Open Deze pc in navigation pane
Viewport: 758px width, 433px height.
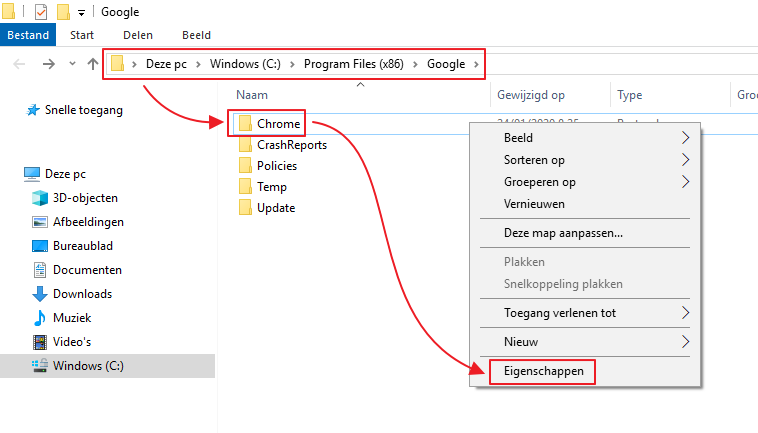click(65, 174)
